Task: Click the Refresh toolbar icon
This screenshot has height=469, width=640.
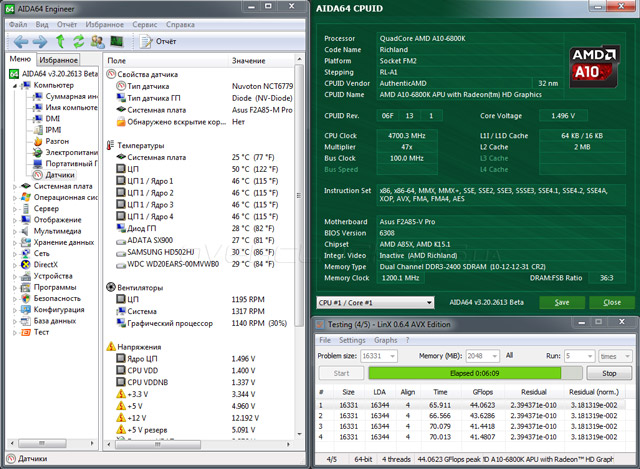Action: (78, 42)
